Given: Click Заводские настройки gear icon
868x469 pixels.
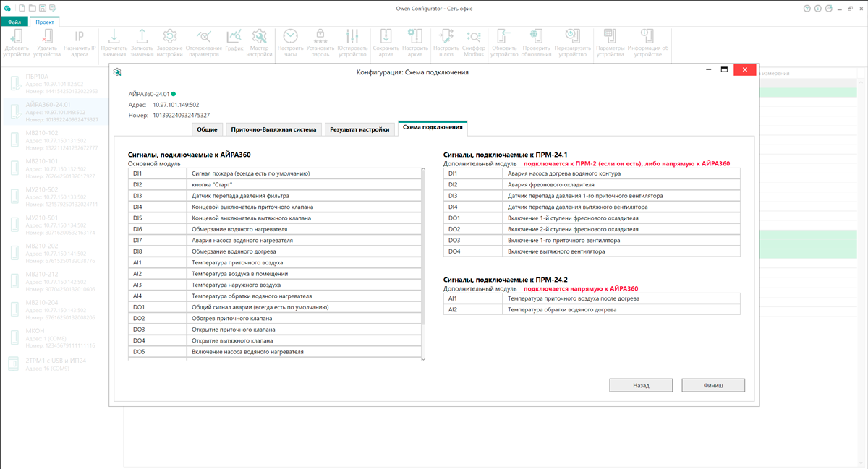Looking at the screenshot, I should point(169,37).
